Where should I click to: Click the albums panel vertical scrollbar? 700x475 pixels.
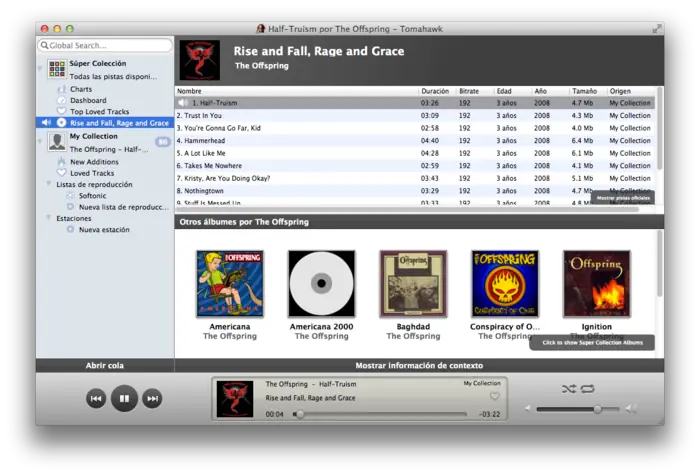(659, 264)
